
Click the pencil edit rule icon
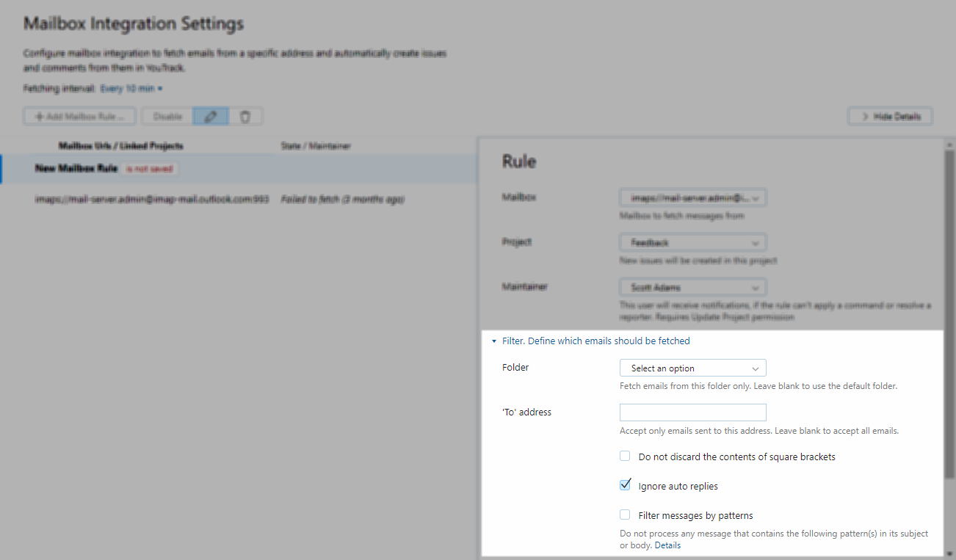point(211,116)
